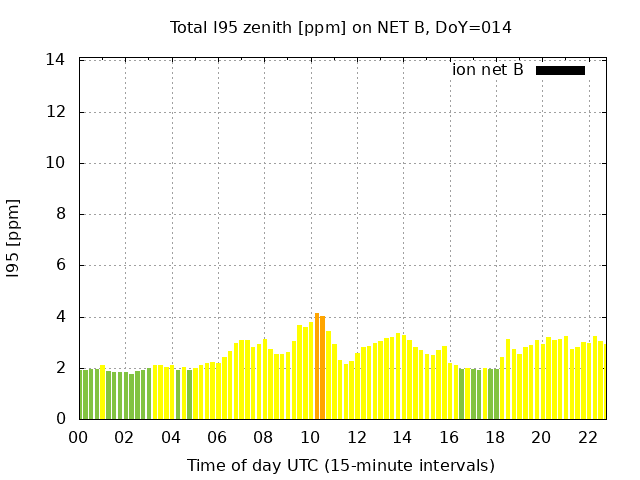Click the x-axis tick label '04'
This screenshot has width=640, height=480.
[171, 437]
